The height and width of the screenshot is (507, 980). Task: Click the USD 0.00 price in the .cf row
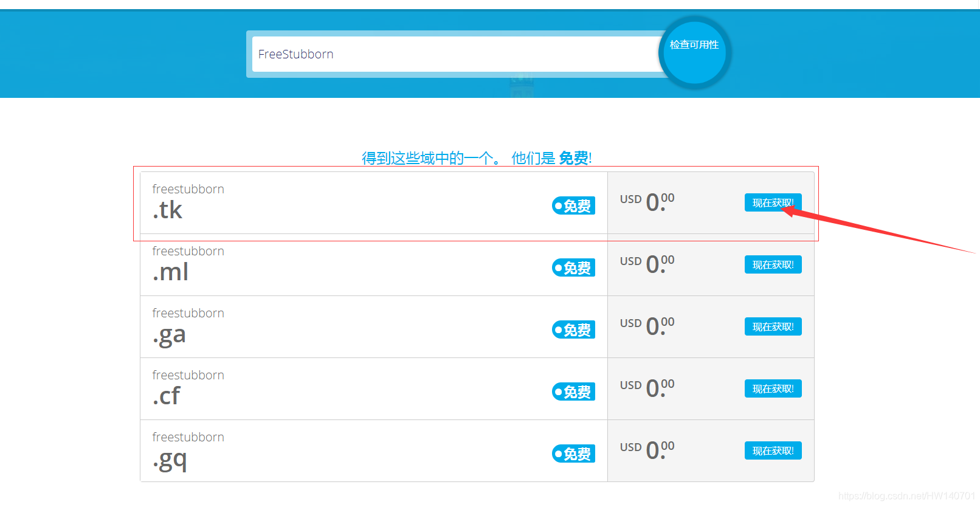pyautogui.click(x=647, y=388)
